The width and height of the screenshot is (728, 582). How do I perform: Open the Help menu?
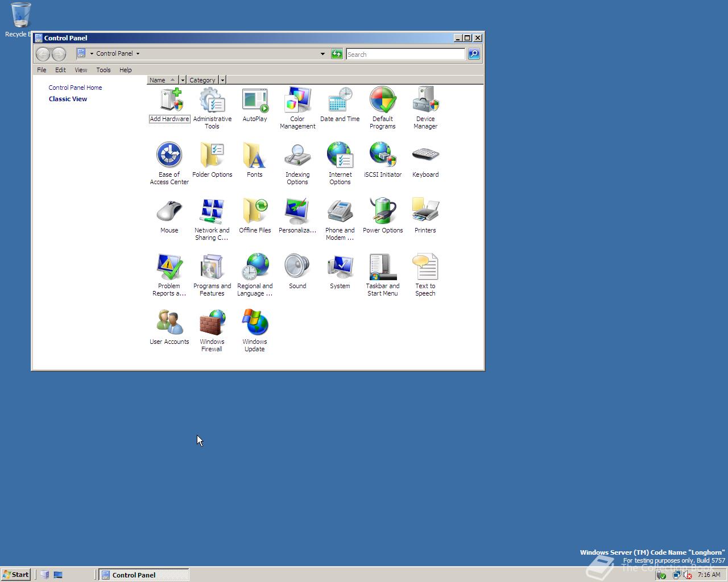click(126, 70)
